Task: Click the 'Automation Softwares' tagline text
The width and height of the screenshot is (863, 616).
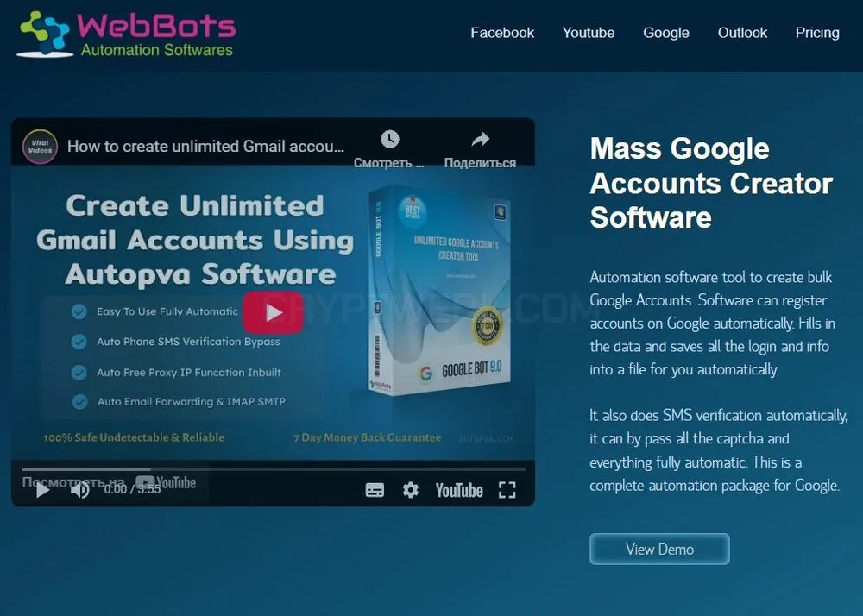Action: click(157, 50)
